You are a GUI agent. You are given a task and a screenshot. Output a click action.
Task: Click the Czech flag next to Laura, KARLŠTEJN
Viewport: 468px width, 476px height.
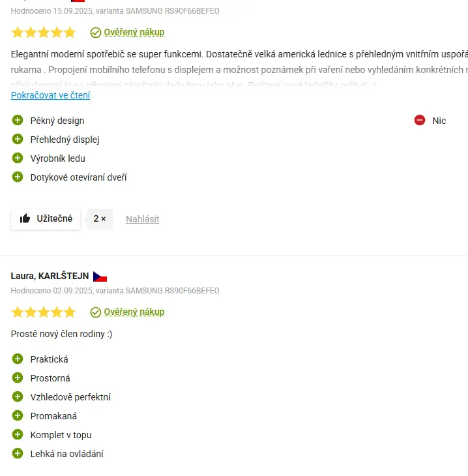click(x=100, y=276)
